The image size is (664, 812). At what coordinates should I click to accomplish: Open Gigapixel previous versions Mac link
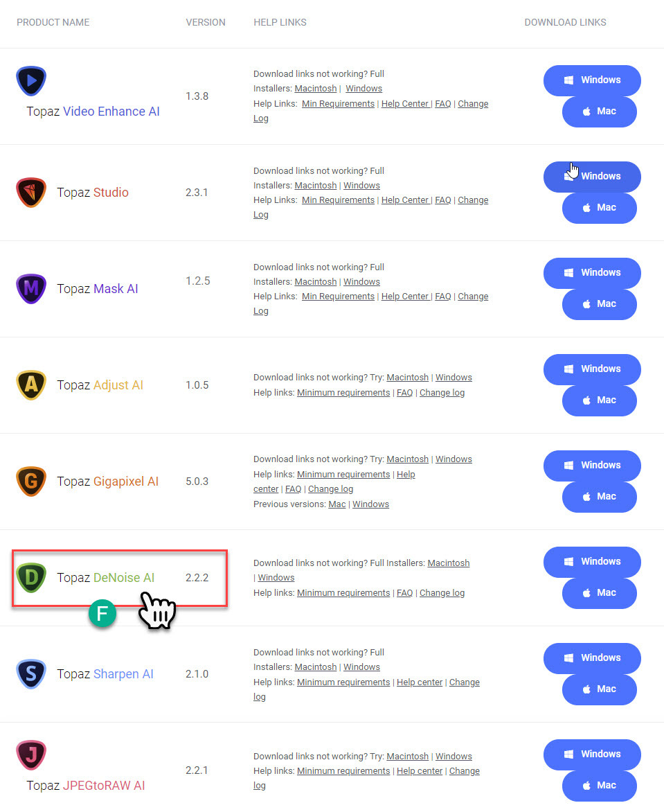pyautogui.click(x=337, y=504)
